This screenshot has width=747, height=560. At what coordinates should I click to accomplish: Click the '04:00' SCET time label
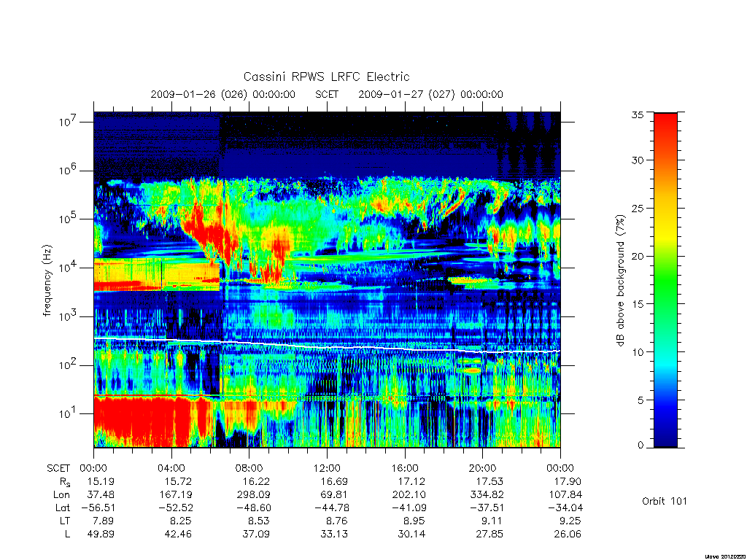(171, 468)
